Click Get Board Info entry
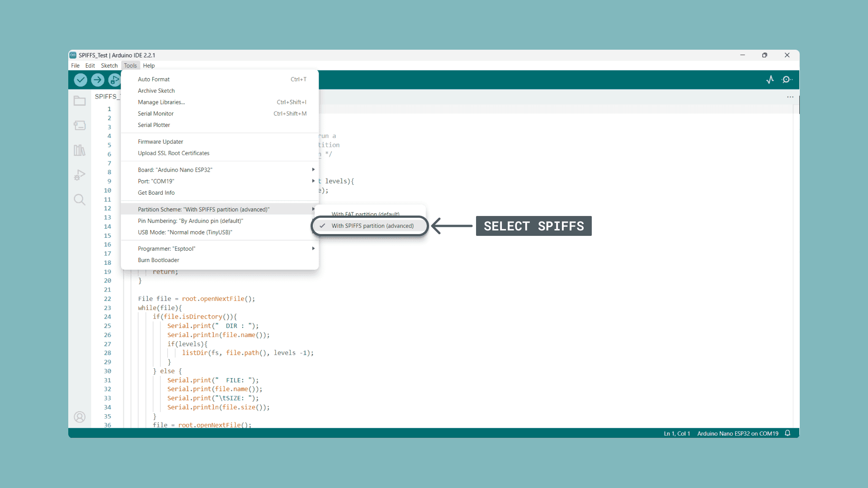The height and width of the screenshot is (488, 868). point(156,192)
